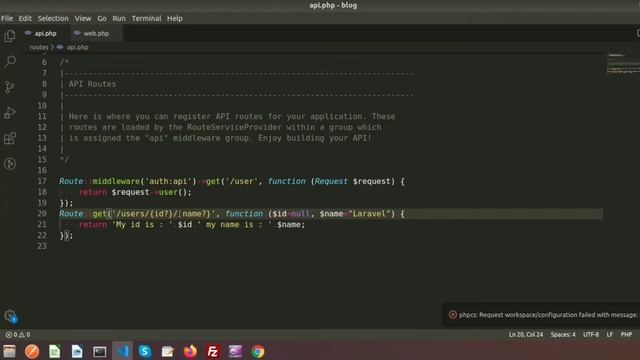Open the Source Control view
The height and width of the screenshot is (360, 640).
click(x=10, y=87)
